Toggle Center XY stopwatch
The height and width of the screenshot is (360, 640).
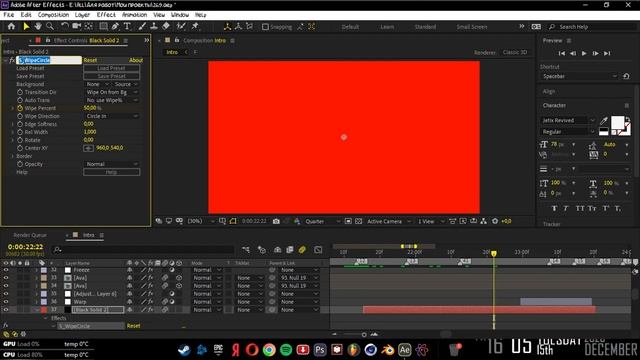point(20,148)
